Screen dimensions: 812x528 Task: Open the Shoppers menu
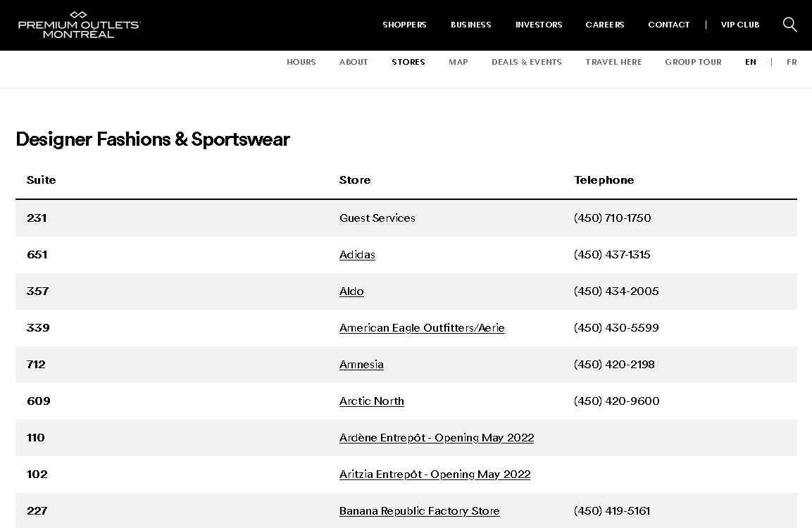tap(404, 25)
